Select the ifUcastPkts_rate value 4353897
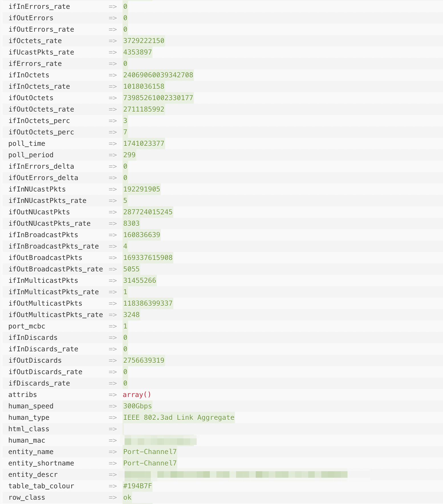Screen dimensions: 443x504 coord(137,52)
